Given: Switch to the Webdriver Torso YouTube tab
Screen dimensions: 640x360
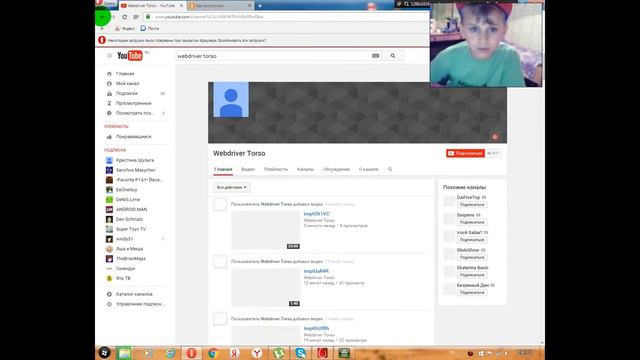Looking at the screenshot, I should click(x=152, y=6).
